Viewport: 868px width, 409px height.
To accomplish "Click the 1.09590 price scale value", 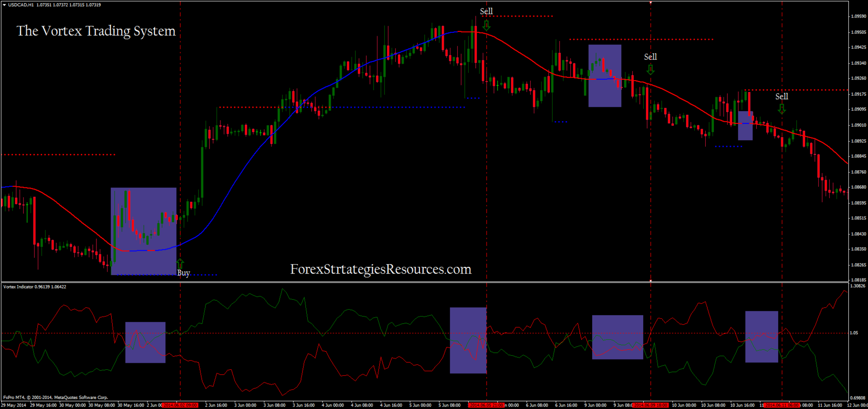I will click(858, 16).
